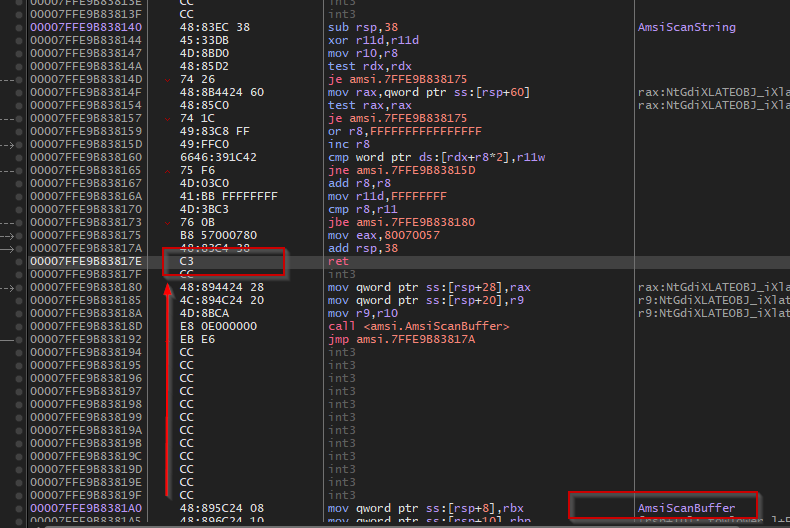Select address 00007FFE9B838157
The width and height of the screenshot is (790, 528).
86,118
